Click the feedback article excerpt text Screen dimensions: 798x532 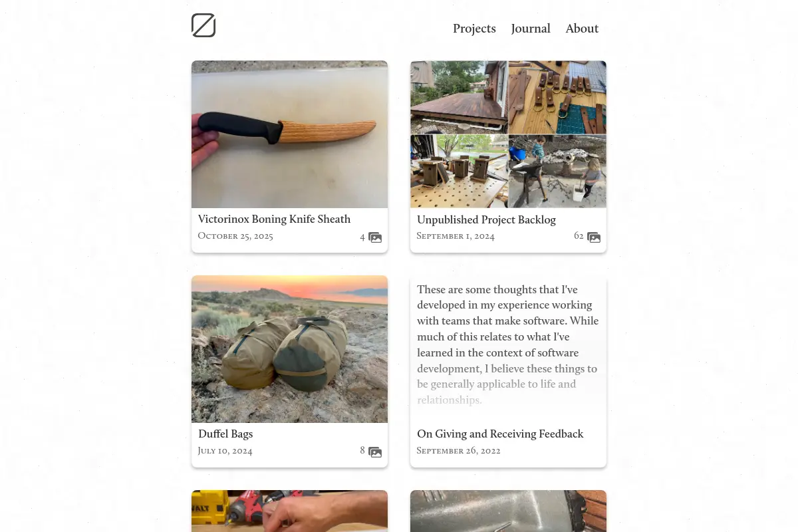click(x=508, y=344)
